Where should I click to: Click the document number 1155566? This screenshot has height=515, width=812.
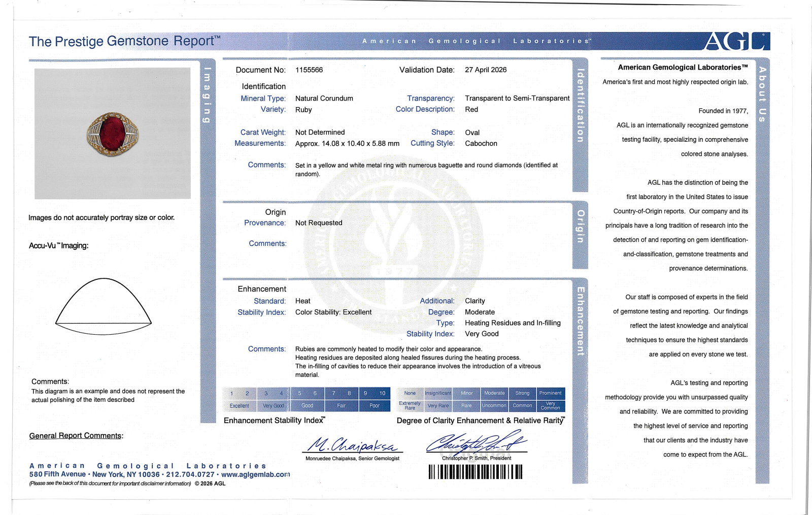coord(309,70)
